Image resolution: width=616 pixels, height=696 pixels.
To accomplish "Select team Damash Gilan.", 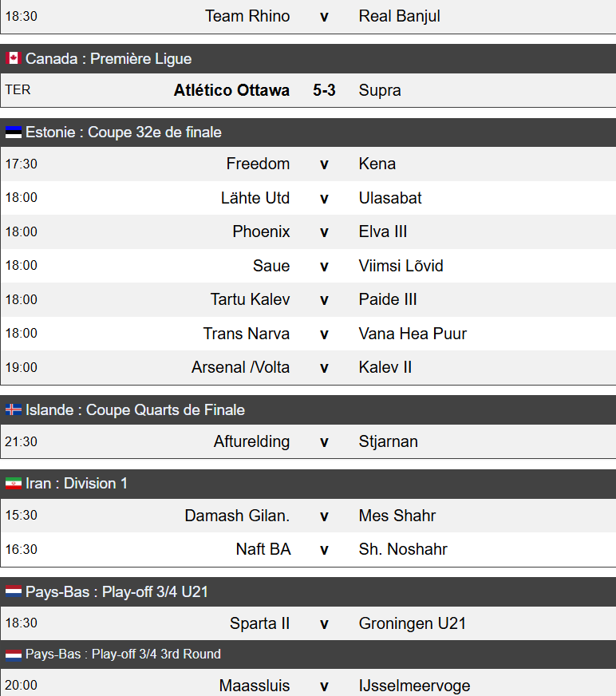I will pos(237,516).
